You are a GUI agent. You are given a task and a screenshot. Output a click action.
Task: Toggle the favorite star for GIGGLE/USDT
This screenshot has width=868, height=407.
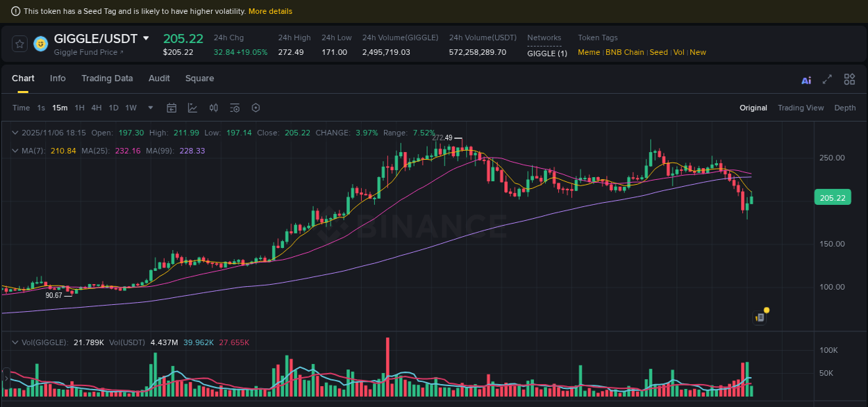tap(19, 43)
